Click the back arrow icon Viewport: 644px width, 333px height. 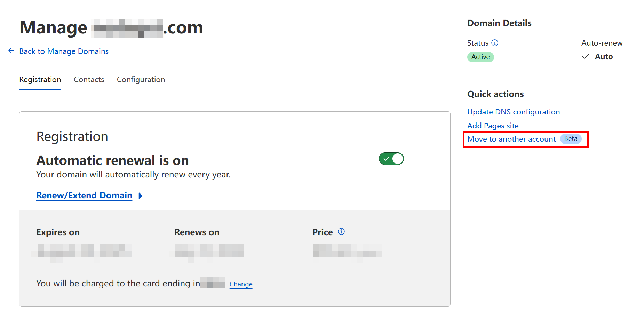11,51
